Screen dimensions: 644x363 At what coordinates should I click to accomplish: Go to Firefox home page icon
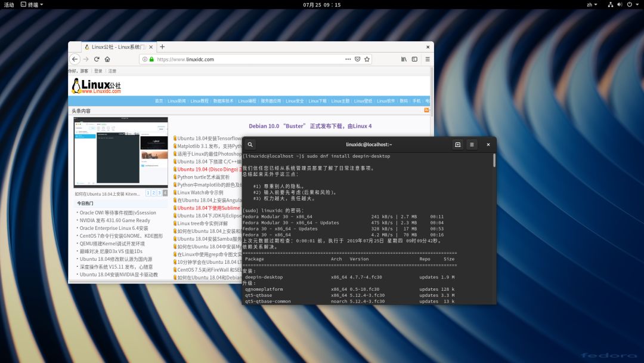(107, 59)
